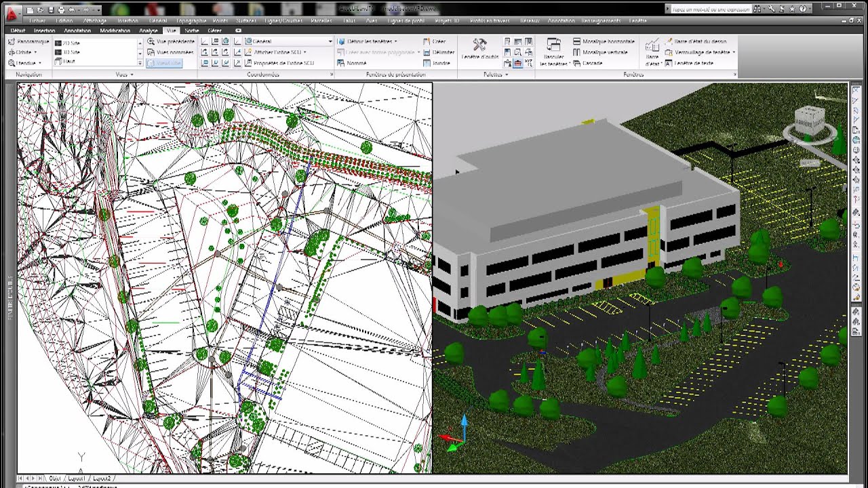Select Mosaïque horizontale window arrangement

click(x=604, y=41)
